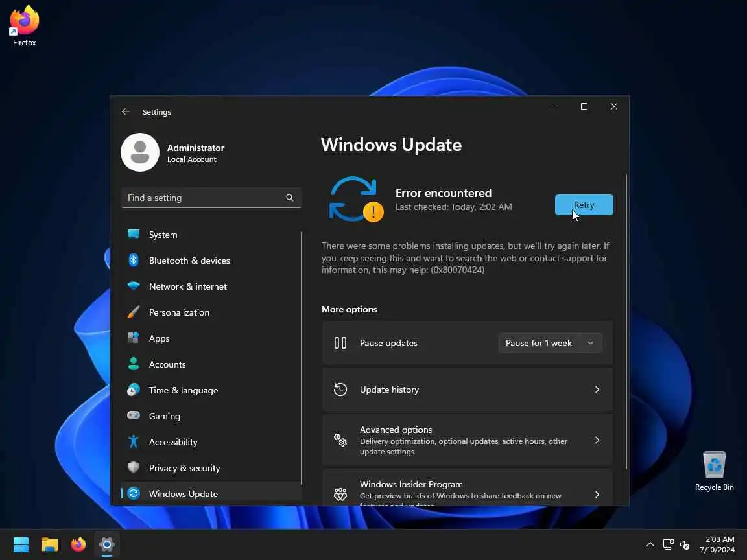Click the Update history clock icon

tap(340, 390)
